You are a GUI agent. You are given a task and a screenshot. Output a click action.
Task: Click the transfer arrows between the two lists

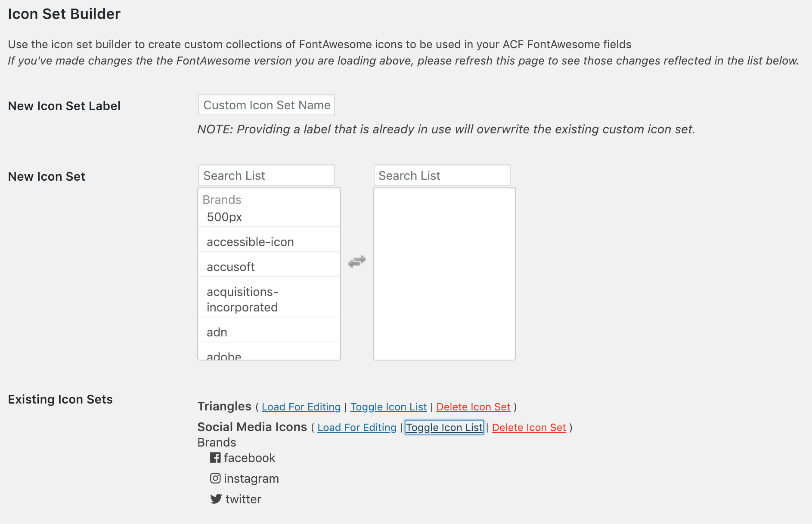(x=356, y=261)
